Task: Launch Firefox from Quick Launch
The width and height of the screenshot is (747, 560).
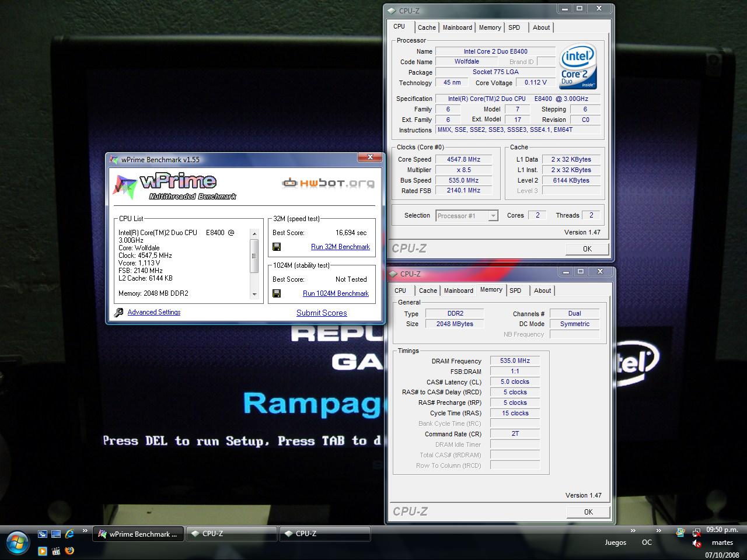Action: 69,550
